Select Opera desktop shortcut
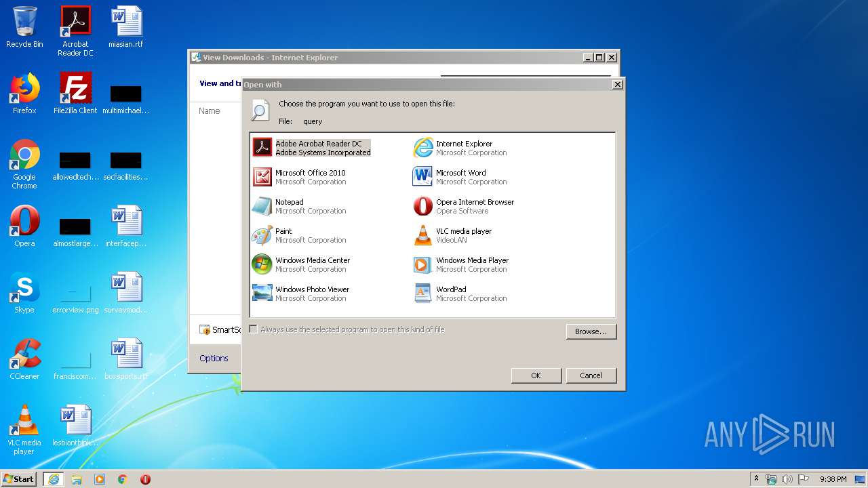868x488 pixels. [x=24, y=226]
